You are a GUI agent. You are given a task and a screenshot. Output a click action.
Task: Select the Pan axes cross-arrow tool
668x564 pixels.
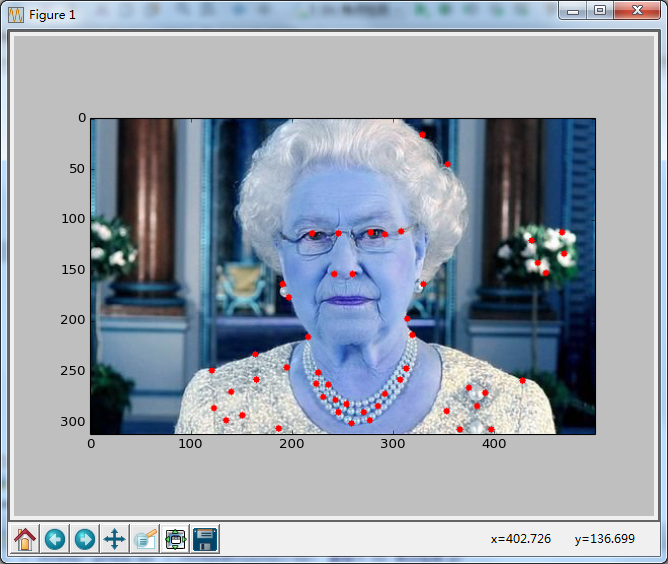coord(115,539)
